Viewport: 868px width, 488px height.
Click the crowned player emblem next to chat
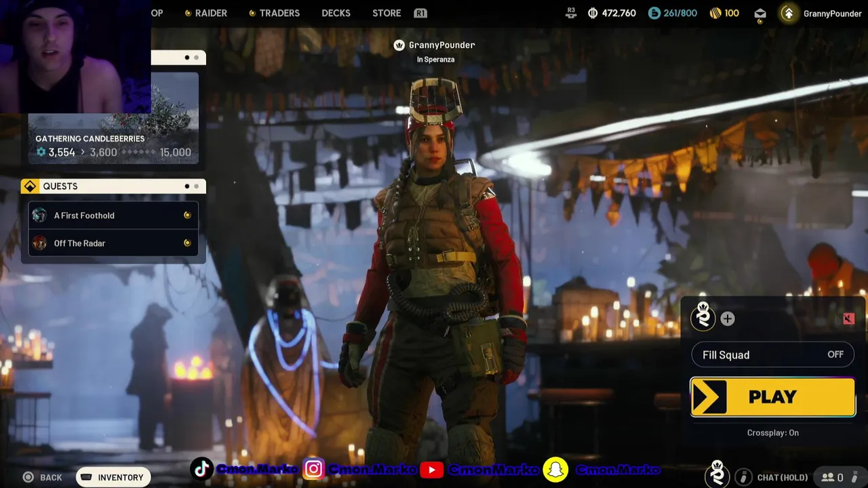(717, 474)
